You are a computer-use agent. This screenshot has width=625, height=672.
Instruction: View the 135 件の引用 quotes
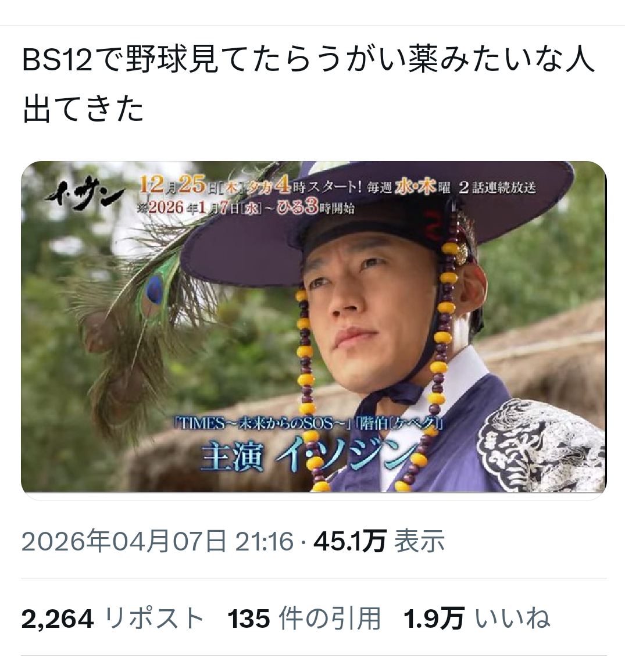(x=304, y=619)
